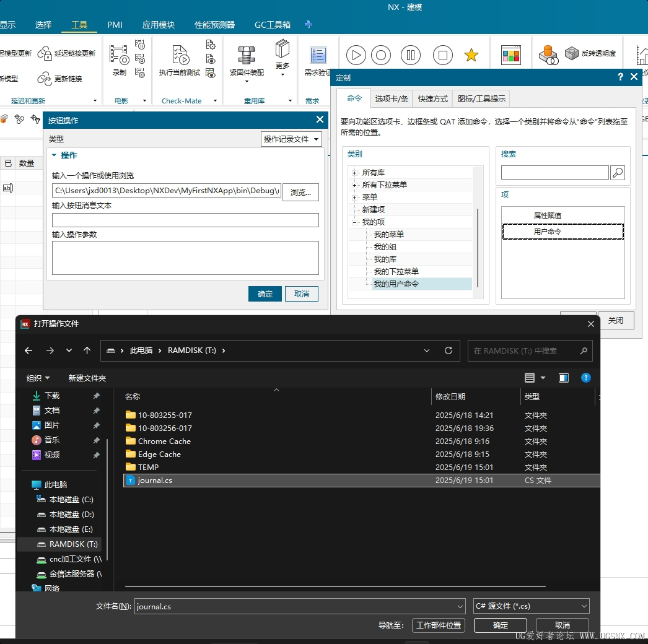Click the yellow star favorites icon
The image size is (648, 644).
point(471,55)
